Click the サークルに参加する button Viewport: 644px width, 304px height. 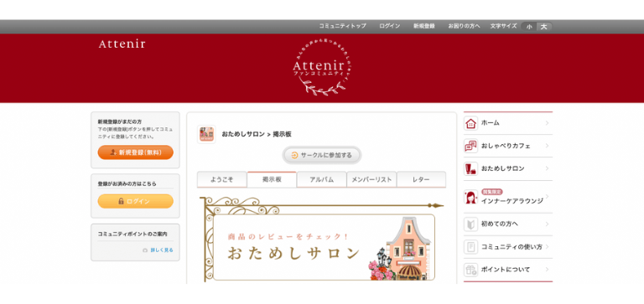(x=322, y=156)
